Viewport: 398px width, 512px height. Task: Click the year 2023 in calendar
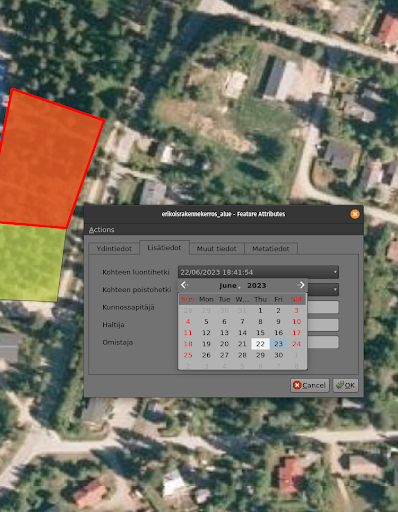coord(257,286)
